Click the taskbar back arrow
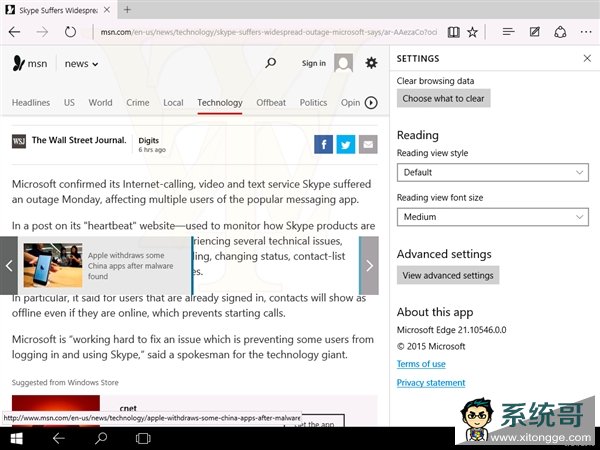The height and width of the screenshot is (450, 600). pos(59,439)
